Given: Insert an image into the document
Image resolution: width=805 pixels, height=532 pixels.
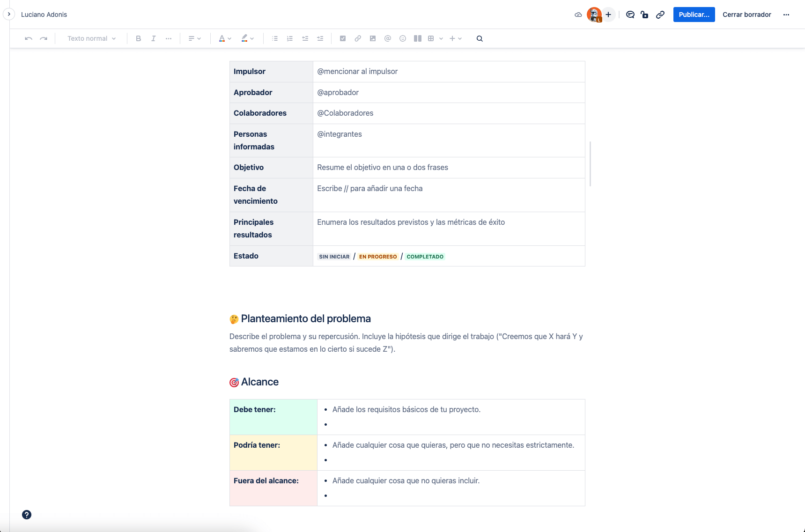Looking at the screenshot, I should [x=373, y=38].
